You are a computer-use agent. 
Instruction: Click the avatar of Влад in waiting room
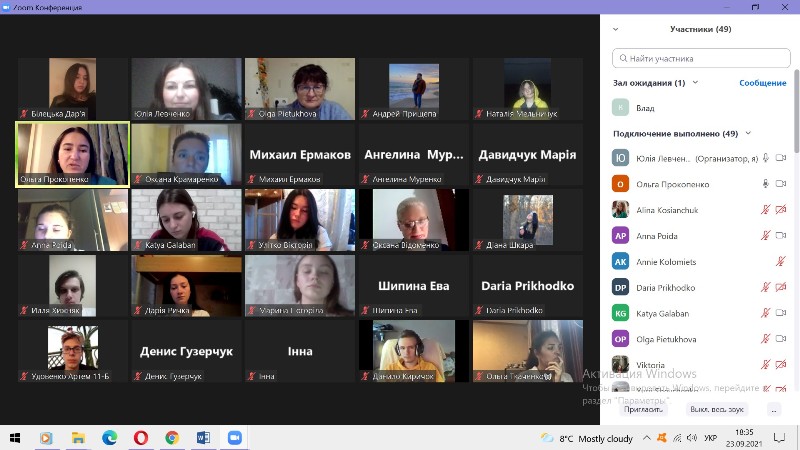tap(620, 108)
